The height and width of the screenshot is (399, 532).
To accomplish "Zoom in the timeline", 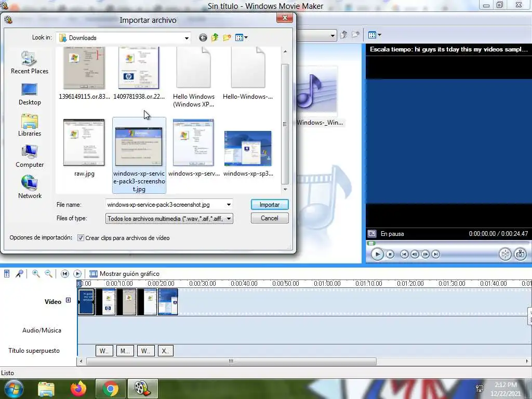I will click(36, 273).
